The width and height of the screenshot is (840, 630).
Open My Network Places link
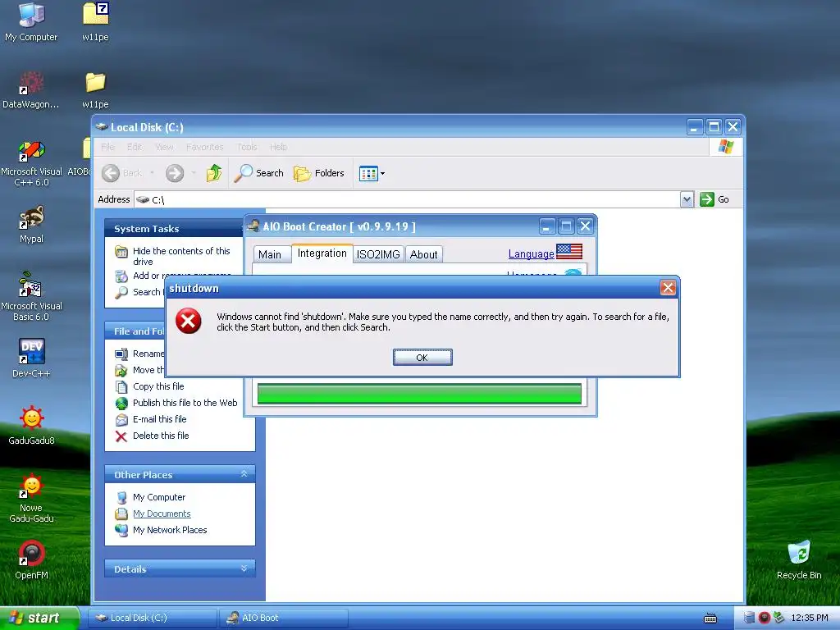[x=170, y=530]
